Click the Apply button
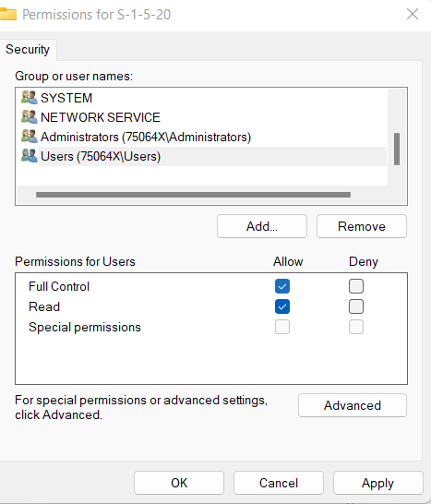The width and height of the screenshot is (431, 504). click(x=378, y=483)
